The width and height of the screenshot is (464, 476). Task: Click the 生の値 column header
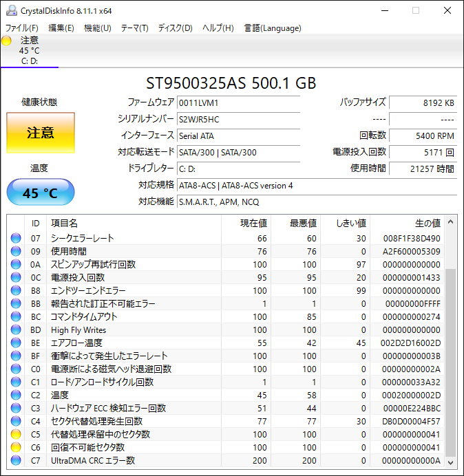[x=407, y=223]
